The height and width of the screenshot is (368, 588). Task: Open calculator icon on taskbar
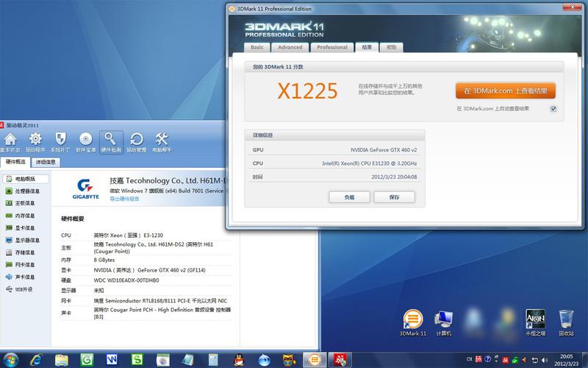213,360
